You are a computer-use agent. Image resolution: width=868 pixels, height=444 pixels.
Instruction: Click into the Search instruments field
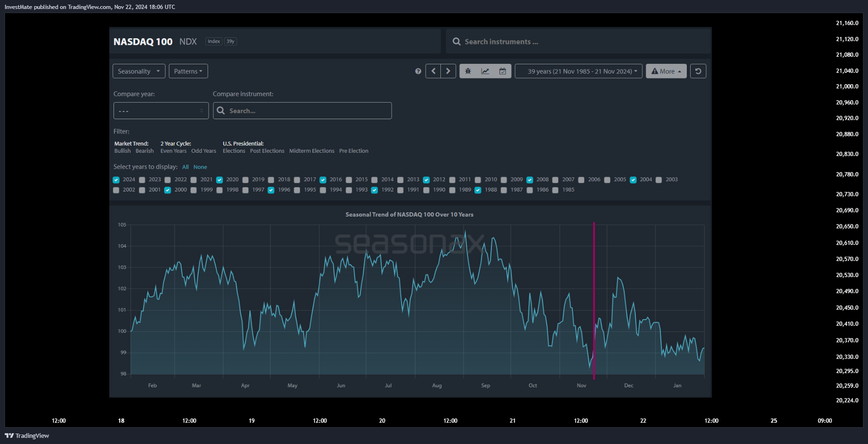tap(578, 42)
